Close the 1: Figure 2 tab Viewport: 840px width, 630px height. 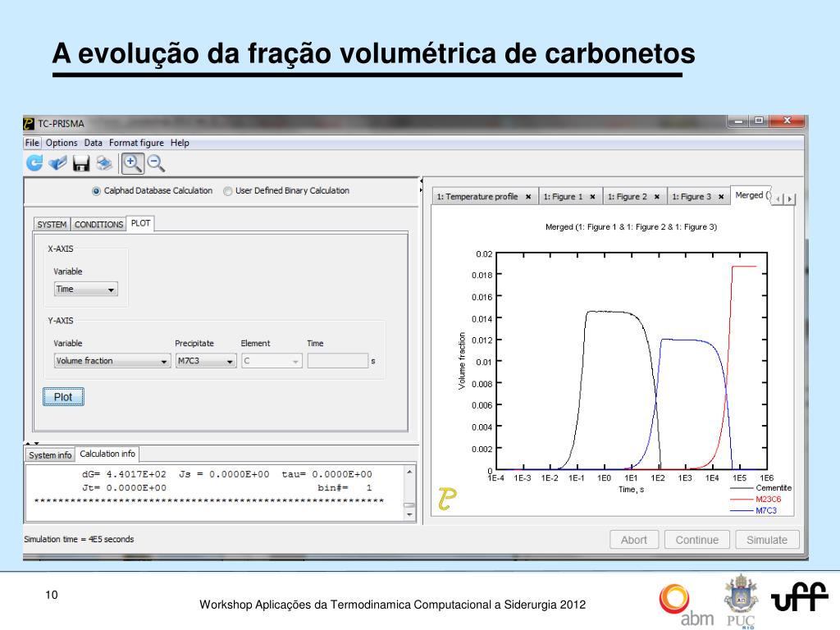coord(657,197)
